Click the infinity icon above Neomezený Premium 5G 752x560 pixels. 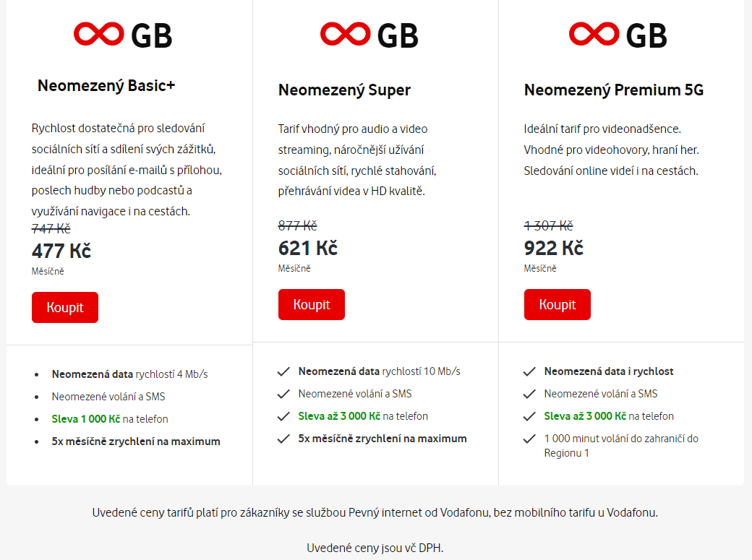pos(594,34)
